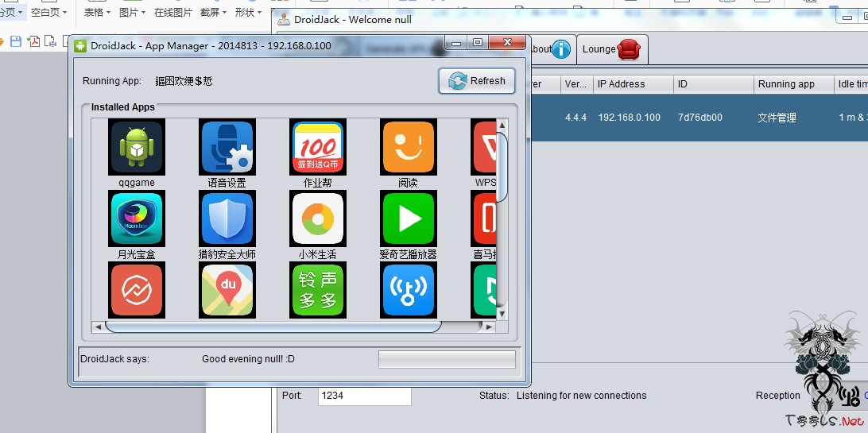Click the horizontal scrollbar left arrow
The height and width of the screenshot is (433, 868).
tap(98, 327)
